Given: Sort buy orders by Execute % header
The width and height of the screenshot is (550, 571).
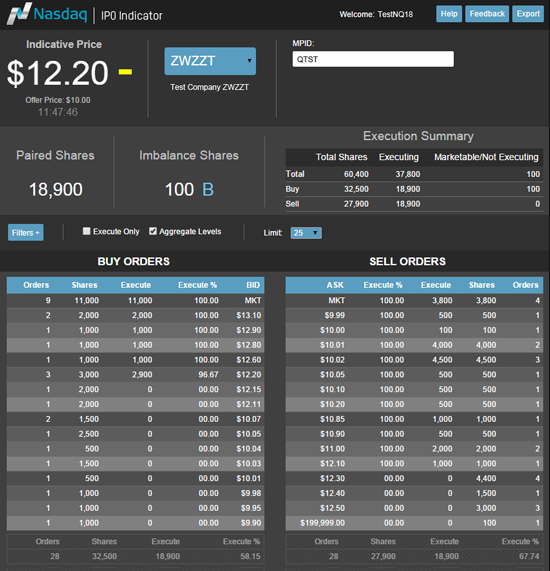Looking at the screenshot, I should 197,285.
